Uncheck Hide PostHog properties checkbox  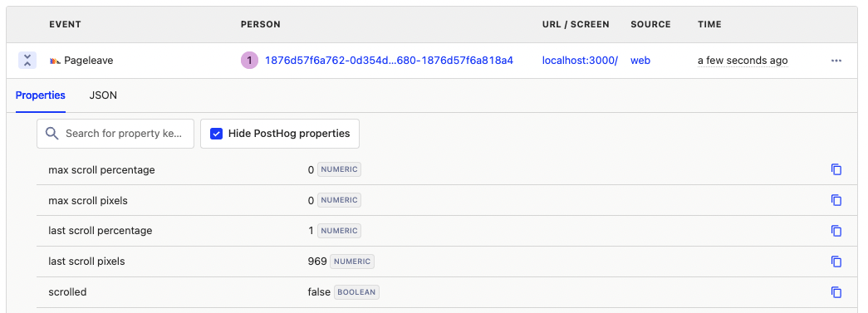coord(217,134)
